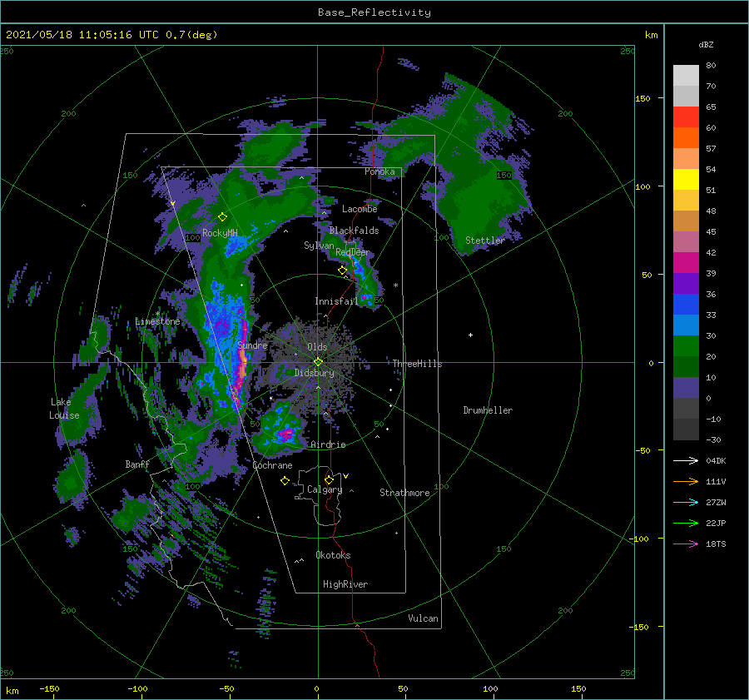749x700 pixels.
Task: Click the yellow diamond marker inside Calgary outline
Action: tap(329, 479)
